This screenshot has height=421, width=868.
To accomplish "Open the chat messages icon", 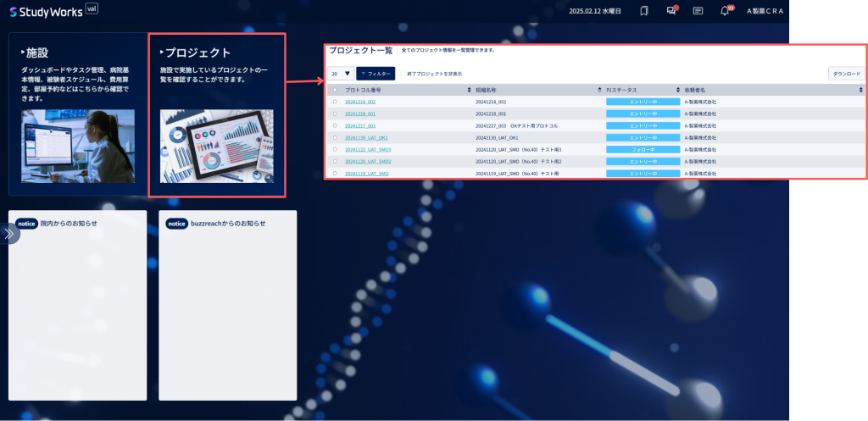I will pos(672,10).
